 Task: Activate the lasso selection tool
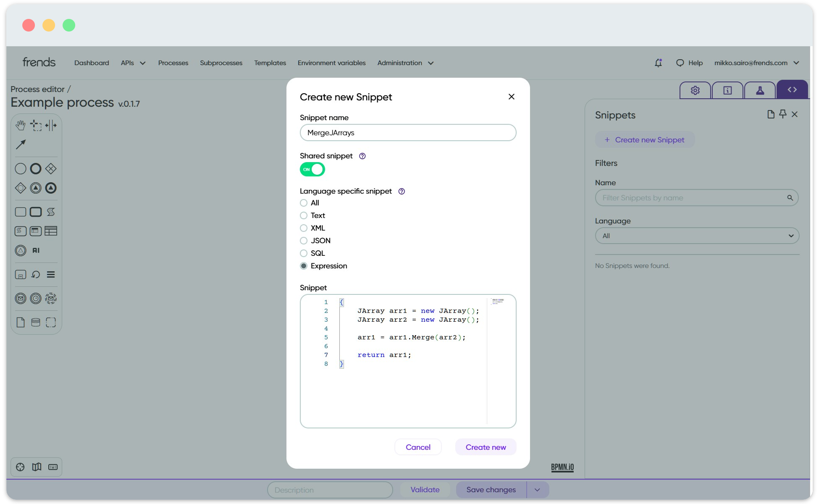tap(36, 125)
